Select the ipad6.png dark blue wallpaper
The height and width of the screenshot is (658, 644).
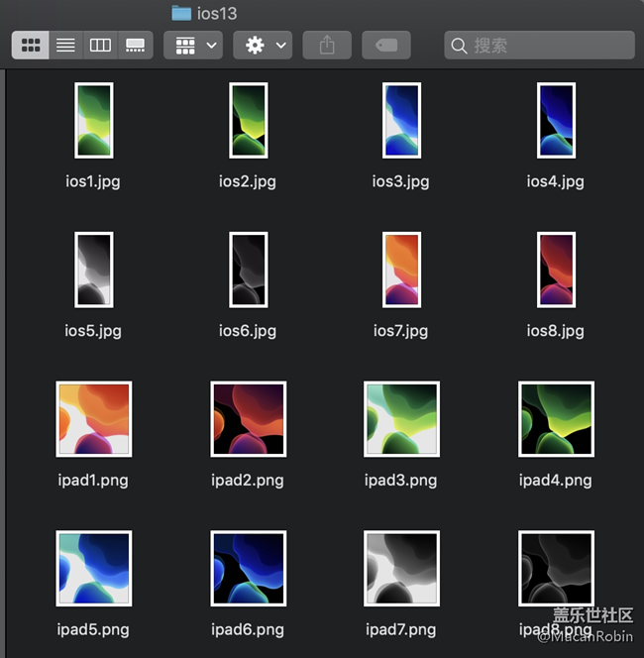(248, 569)
